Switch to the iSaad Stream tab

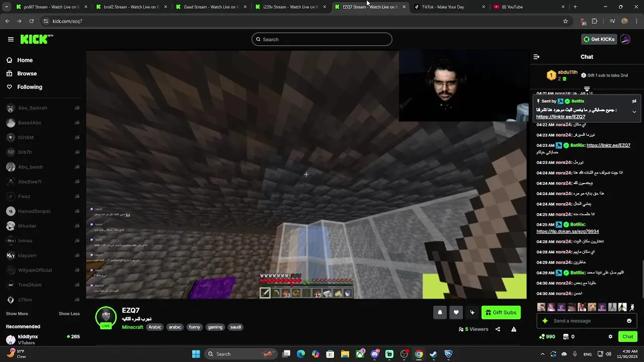coord(210,7)
